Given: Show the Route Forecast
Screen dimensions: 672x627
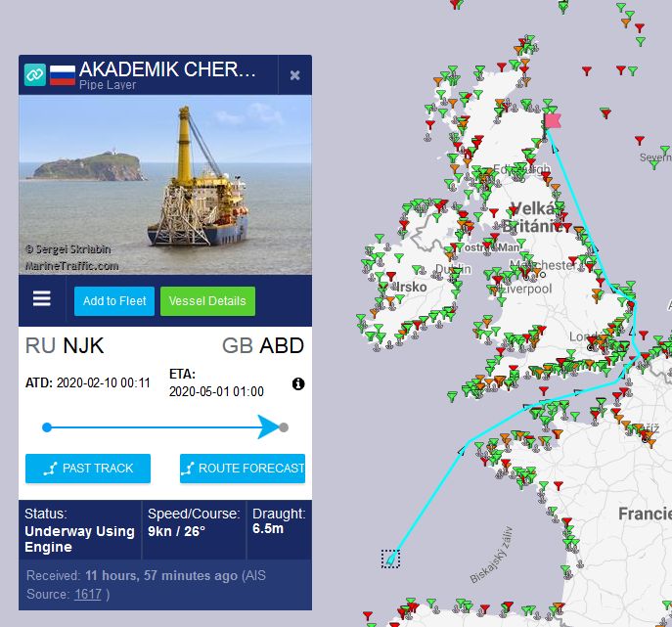Looking at the screenshot, I should [x=243, y=468].
